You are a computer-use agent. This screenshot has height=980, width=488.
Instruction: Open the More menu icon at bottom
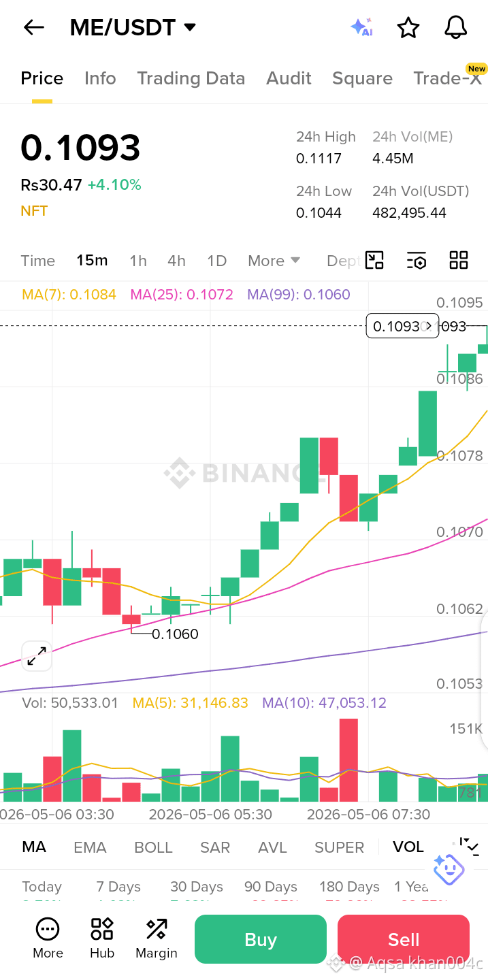[x=48, y=938]
